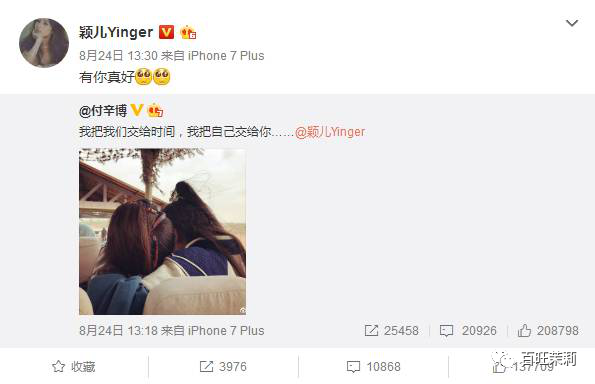Like this post with the thumbs-up button

524,367
